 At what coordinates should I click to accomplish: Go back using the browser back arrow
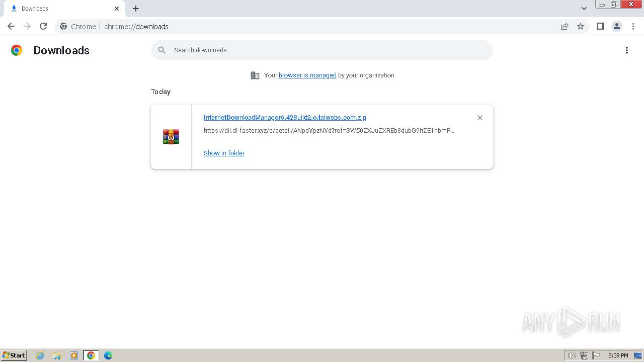[x=11, y=26]
